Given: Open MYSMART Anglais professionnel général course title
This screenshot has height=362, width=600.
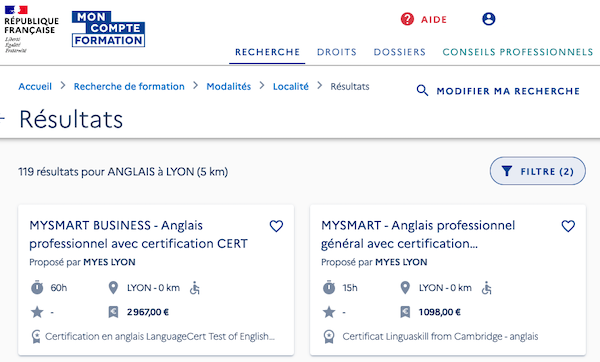Looking at the screenshot, I should (x=418, y=234).
